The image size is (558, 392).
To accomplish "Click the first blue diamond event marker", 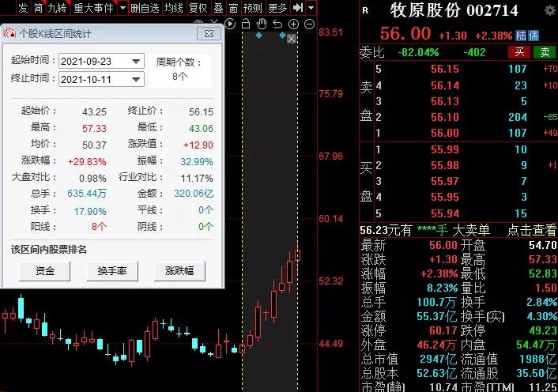I will [x=259, y=36].
